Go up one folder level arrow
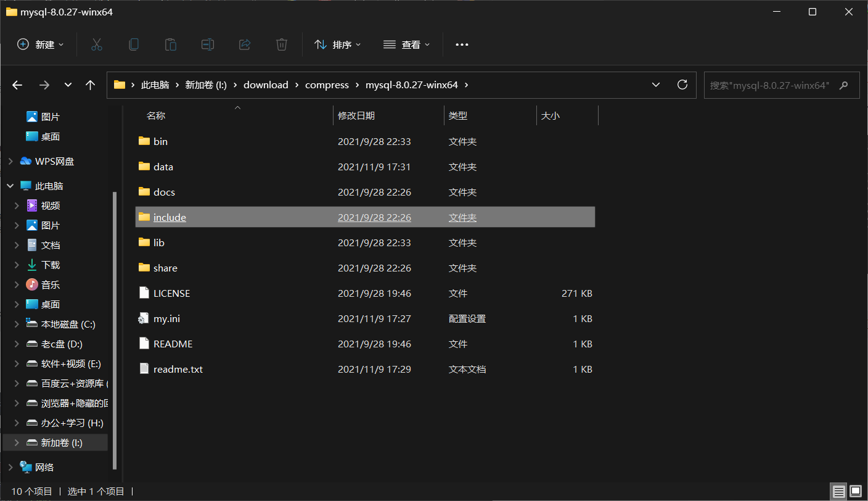868x501 pixels. coord(90,85)
